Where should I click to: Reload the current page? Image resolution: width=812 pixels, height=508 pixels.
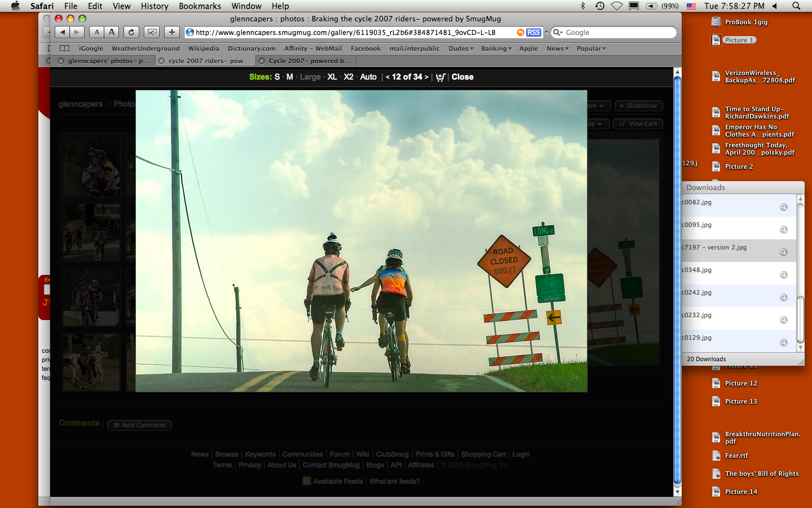[131, 32]
